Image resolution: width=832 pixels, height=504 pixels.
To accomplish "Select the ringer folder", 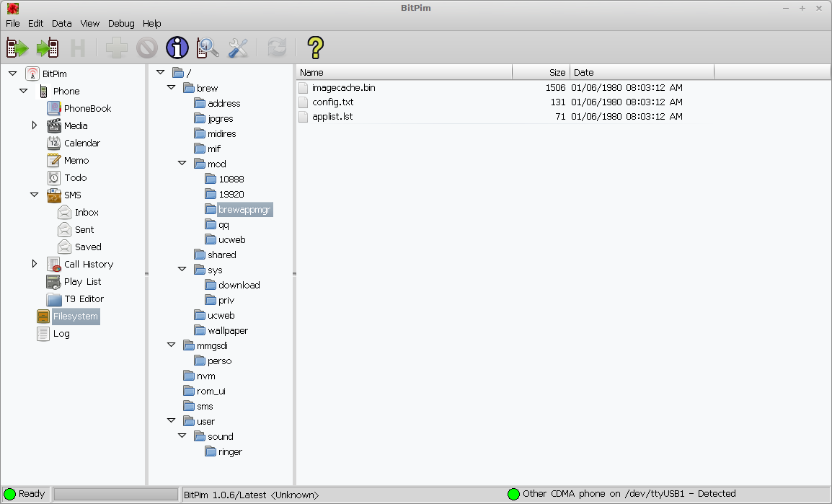I will 230,452.
